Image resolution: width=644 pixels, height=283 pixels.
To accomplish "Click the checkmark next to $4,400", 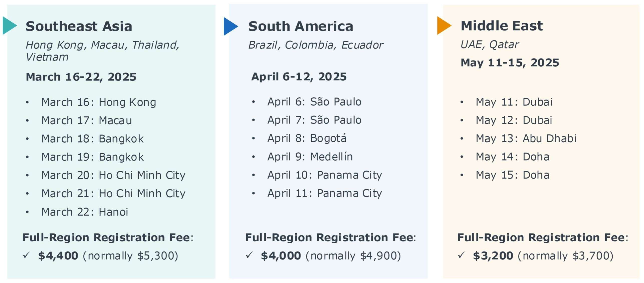I will (x=26, y=255).
